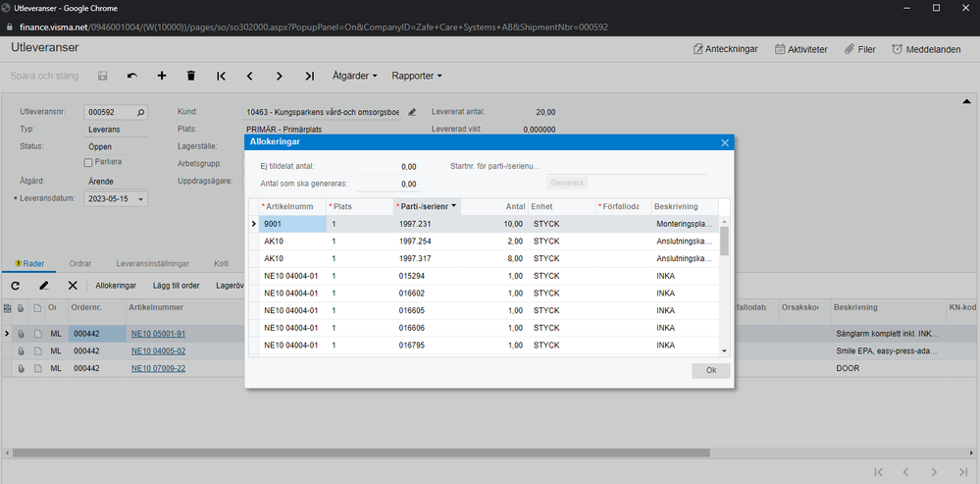The height and width of the screenshot is (484, 980).
Task: Toggle the Parkera checkbox
Action: click(88, 162)
